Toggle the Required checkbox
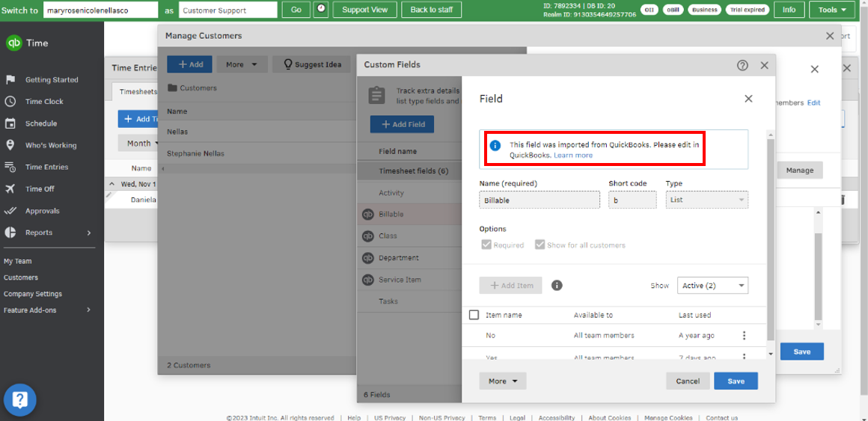Image resolution: width=868 pixels, height=421 pixels. click(486, 245)
